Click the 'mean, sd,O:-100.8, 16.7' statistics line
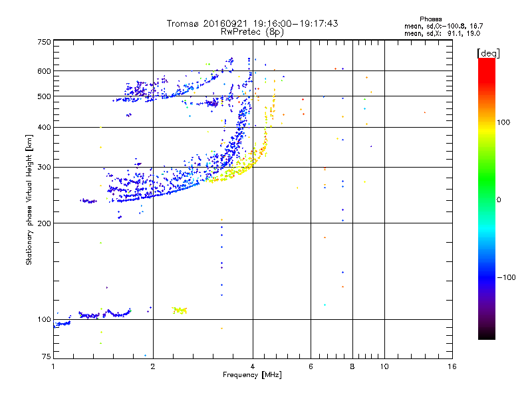Image resolution: width=532 pixels, height=399 pixels. click(x=444, y=26)
